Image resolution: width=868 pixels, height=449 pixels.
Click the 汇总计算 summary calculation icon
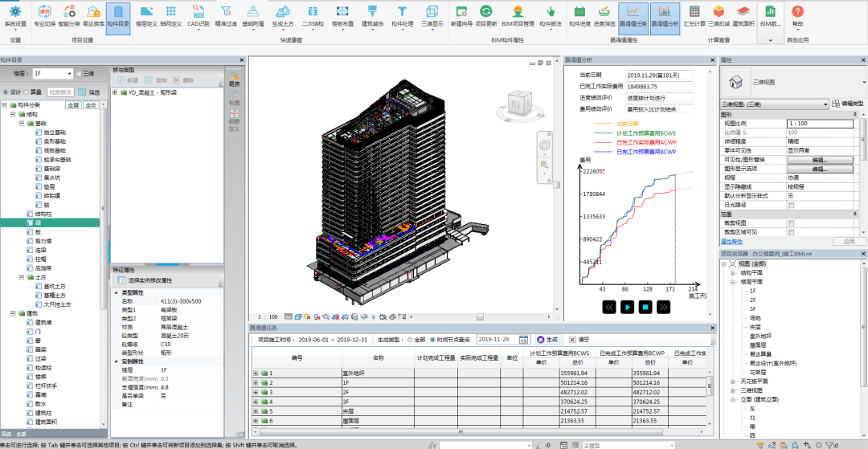coord(694,16)
